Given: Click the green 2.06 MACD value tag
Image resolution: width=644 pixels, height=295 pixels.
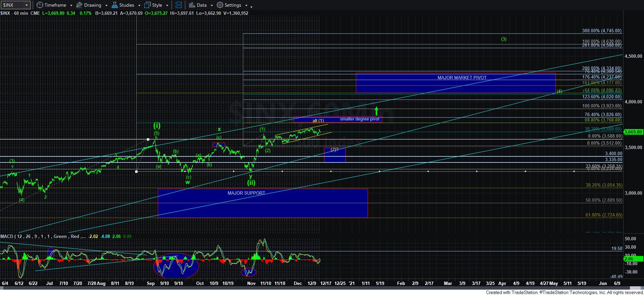Looking at the screenshot, I should point(633,259).
